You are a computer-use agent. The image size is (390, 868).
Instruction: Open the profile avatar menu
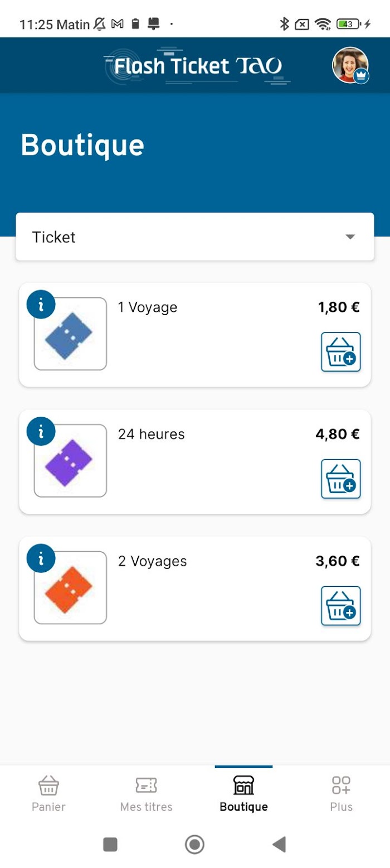coord(350,65)
